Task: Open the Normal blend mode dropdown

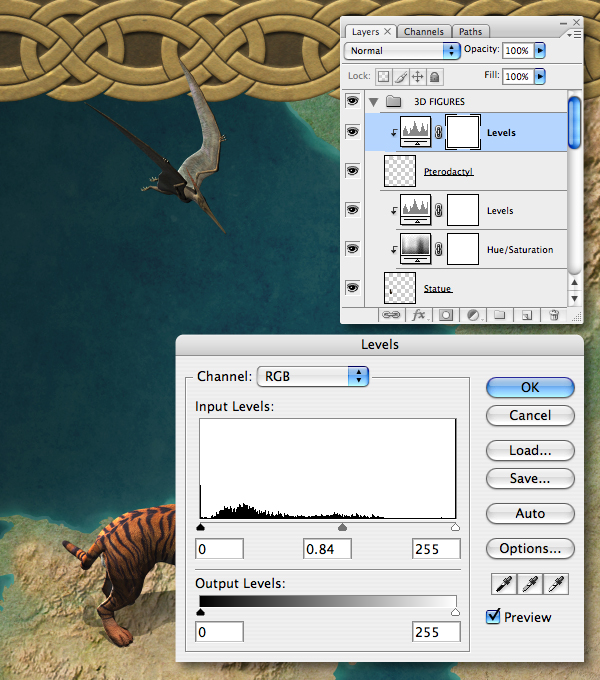Action: [x=402, y=51]
